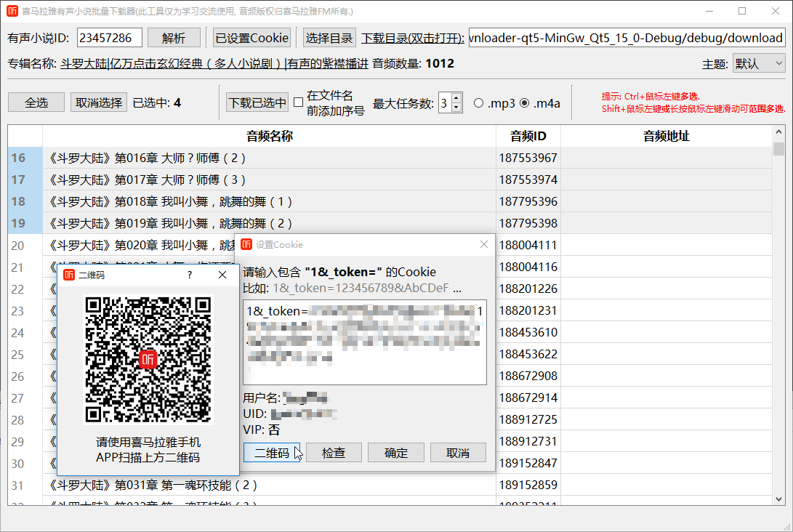Image resolution: width=793 pixels, height=532 pixels.
Task: Click the 已设置Cookie button
Action: [252, 38]
